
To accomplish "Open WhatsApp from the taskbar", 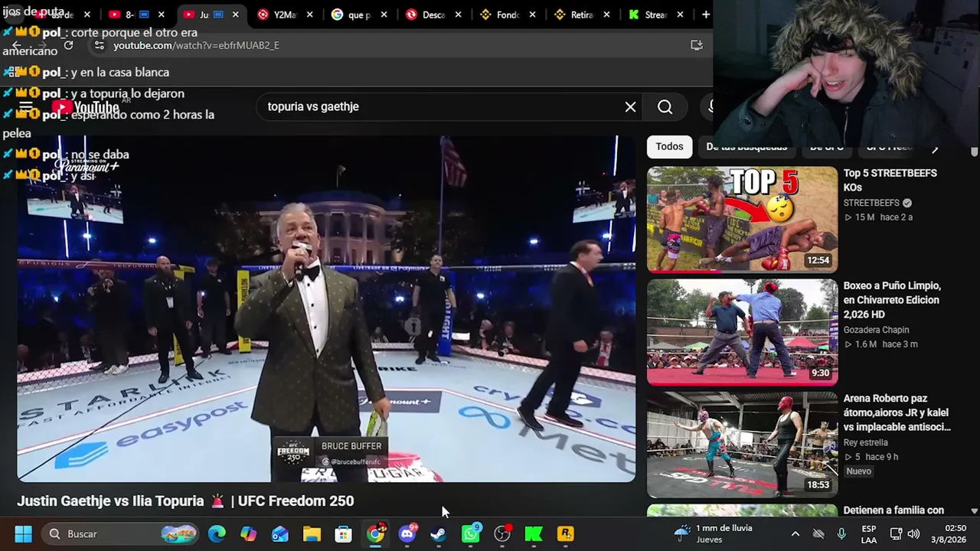I will pyautogui.click(x=470, y=533).
